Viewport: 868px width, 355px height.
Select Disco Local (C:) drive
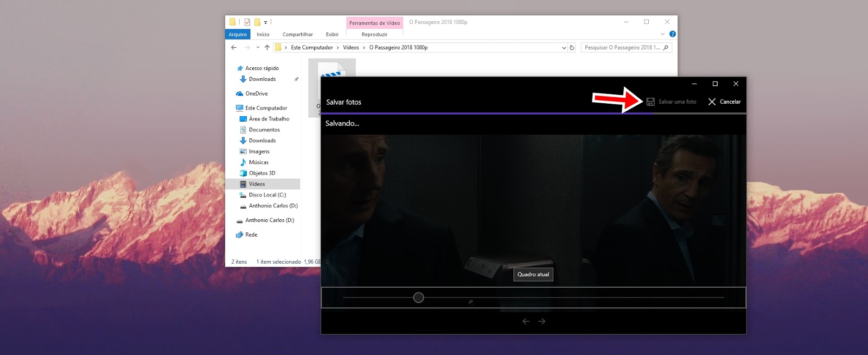coord(267,195)
